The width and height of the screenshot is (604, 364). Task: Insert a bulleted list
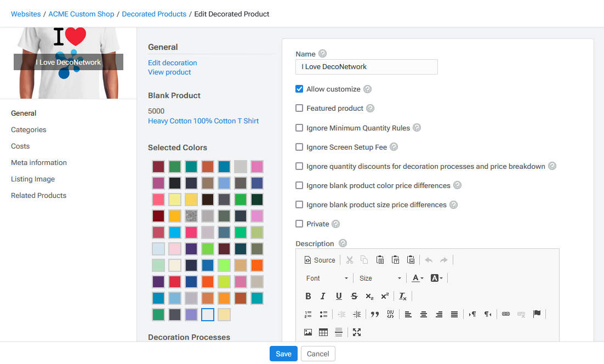tap(323, 314)
